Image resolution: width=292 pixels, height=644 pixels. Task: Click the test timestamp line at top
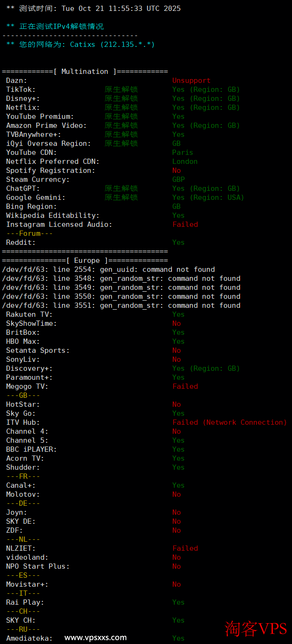click(x=93, y=9)
